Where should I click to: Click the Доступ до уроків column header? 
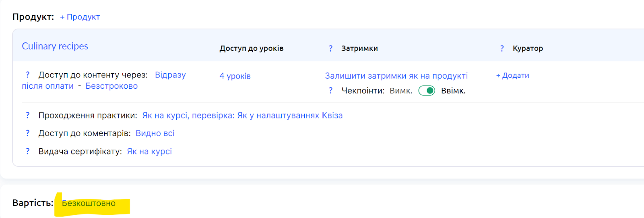pos(252,48)
